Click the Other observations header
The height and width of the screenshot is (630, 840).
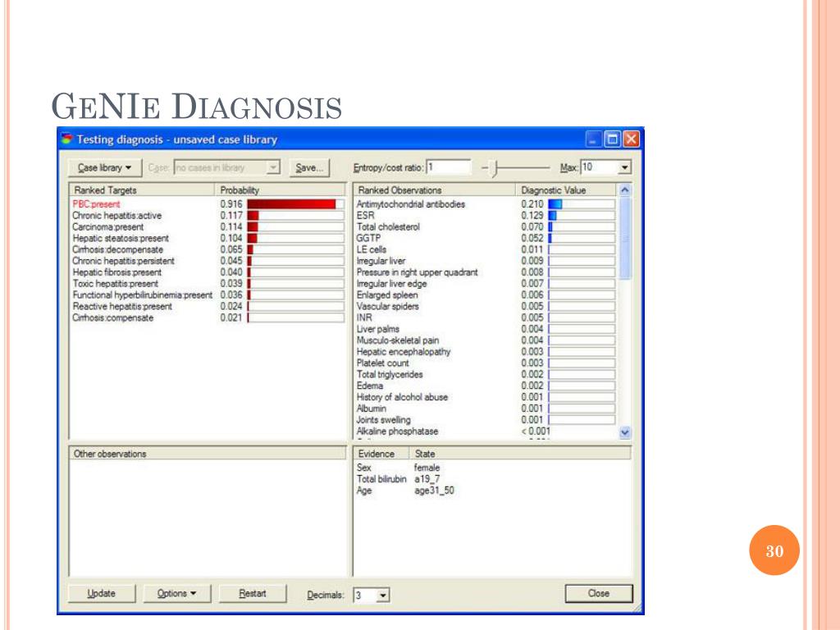tap(208, 454)
